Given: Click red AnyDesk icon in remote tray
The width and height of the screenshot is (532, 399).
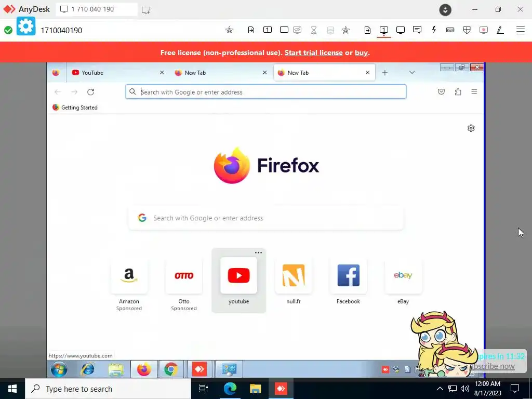Looking at the screenshot, I should [x=385, y=369].
